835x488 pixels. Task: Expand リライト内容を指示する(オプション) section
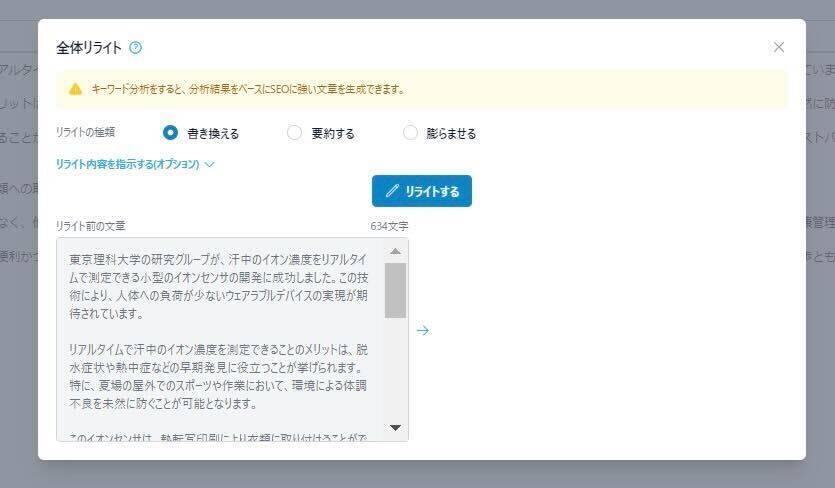[x=128, y=164]
